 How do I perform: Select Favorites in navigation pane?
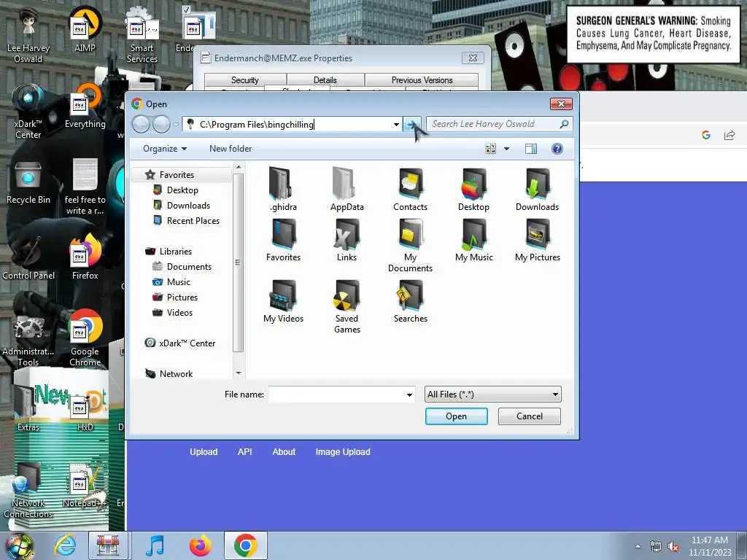(177, 175)
